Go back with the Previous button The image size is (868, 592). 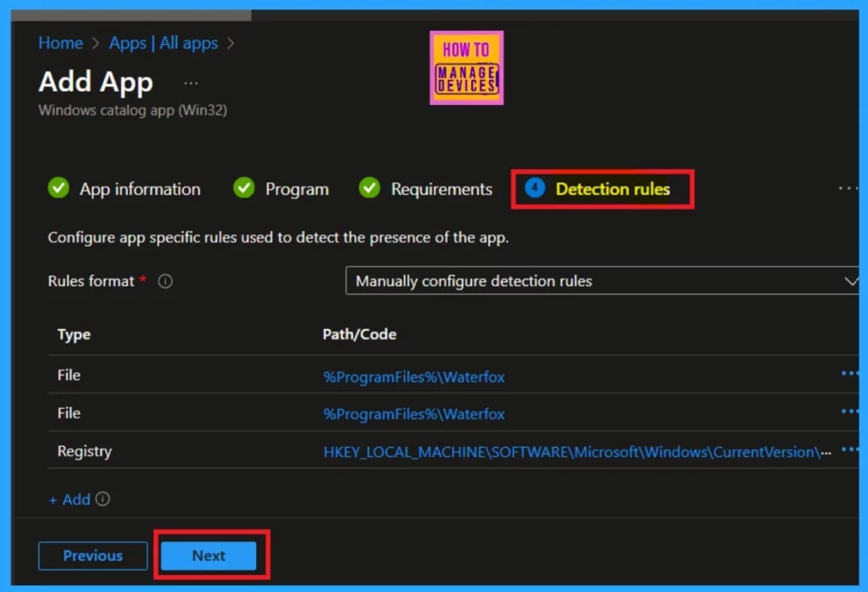[x=93, y=556]
